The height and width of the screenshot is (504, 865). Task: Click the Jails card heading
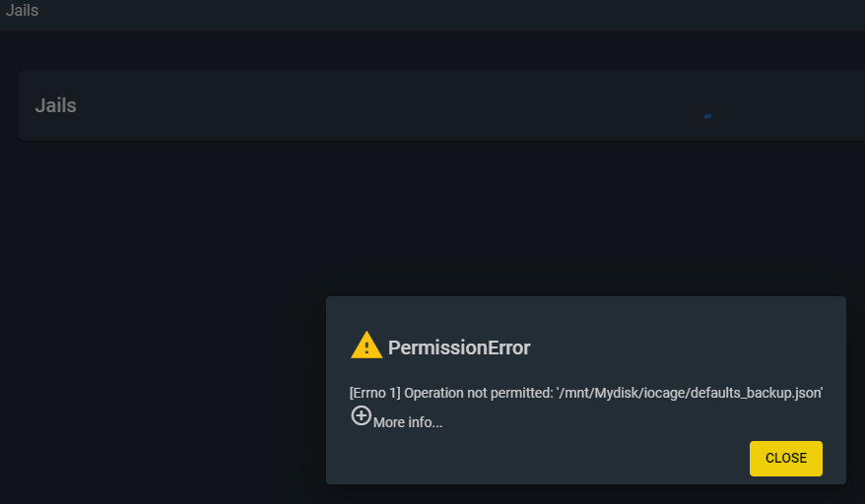[x=56, y=105]
